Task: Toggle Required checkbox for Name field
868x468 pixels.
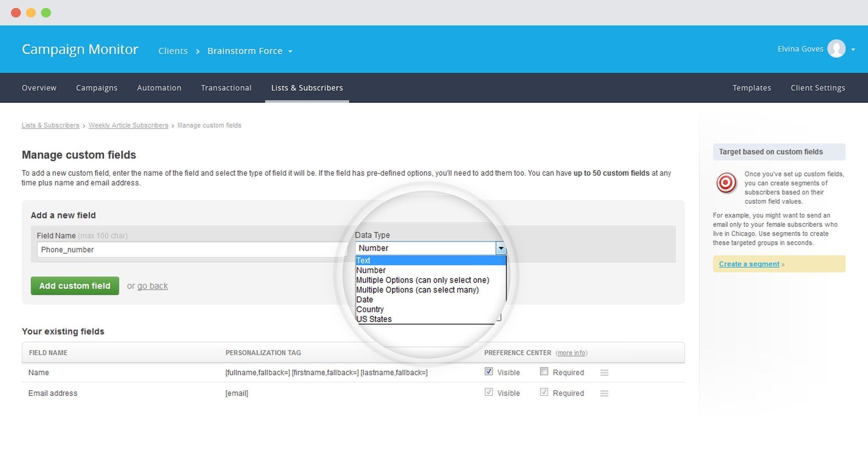Action: (544, 371)
